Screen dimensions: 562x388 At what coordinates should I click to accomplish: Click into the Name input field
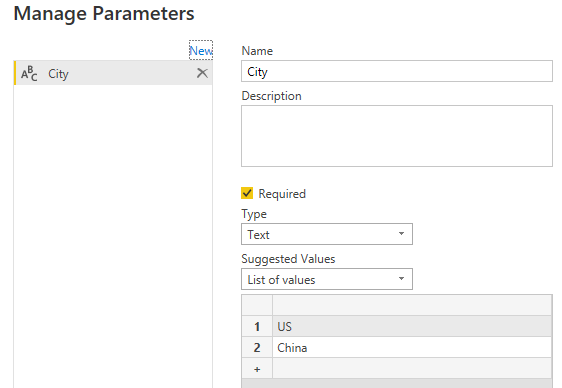tap(397, 71)
